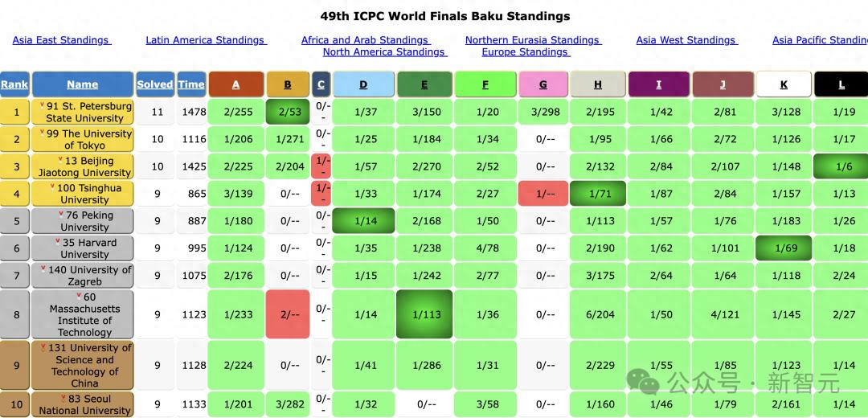Click MIT's dark green 1/113 cell
Image resolution: width=868 pixels, height=418 pixels.
424,314
